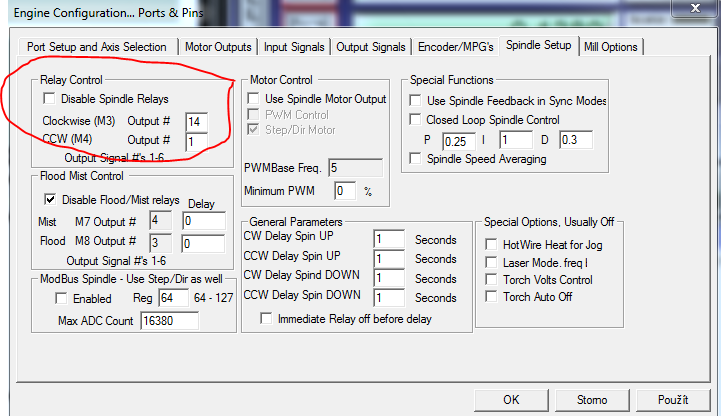Uncheck Disable Flood/Mist relays
The image size is (721, 416).
(x=49, y=200)
